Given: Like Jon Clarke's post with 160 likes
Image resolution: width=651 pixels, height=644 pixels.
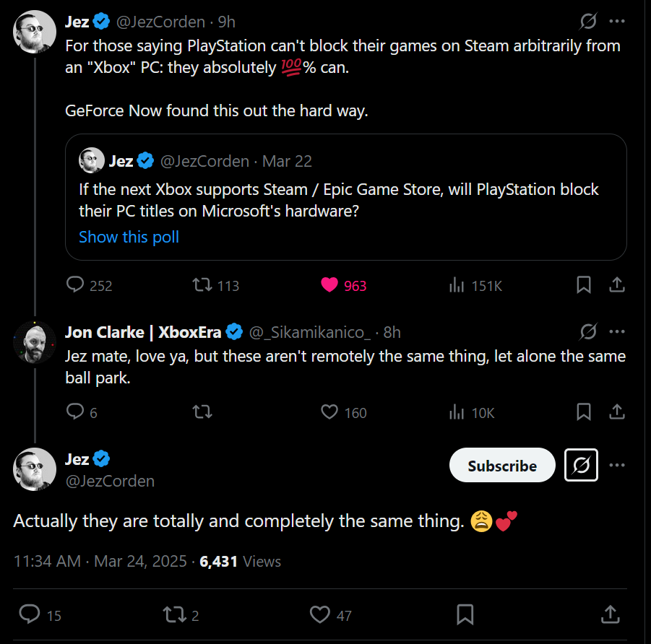Looking at the screenshot, I should point(329,412).
